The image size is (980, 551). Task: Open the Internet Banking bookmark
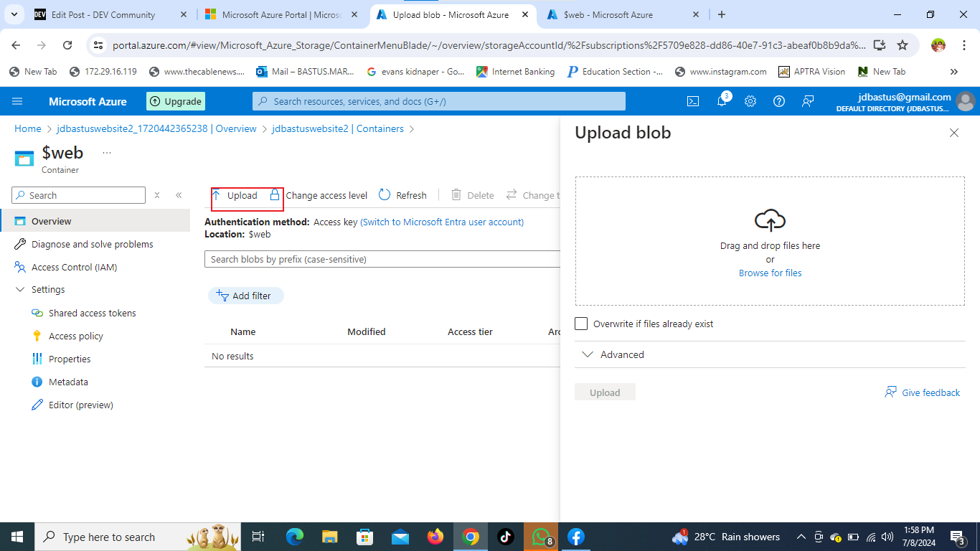click(x=516, y=72)
